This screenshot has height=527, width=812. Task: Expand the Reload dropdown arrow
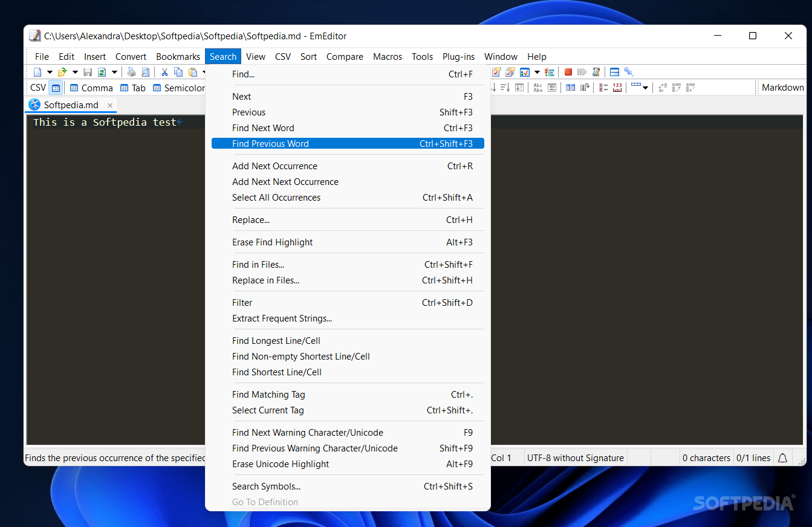click(x=114, y=73)
